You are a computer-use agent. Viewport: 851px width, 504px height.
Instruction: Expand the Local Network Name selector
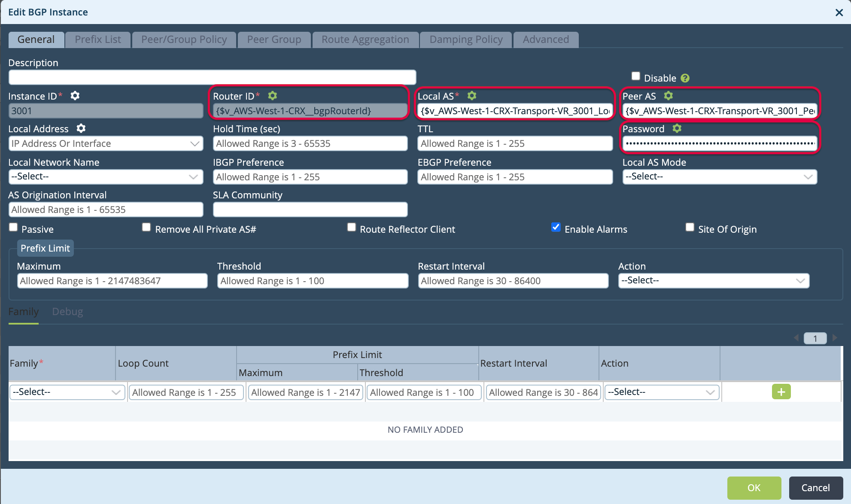point(106,176)
